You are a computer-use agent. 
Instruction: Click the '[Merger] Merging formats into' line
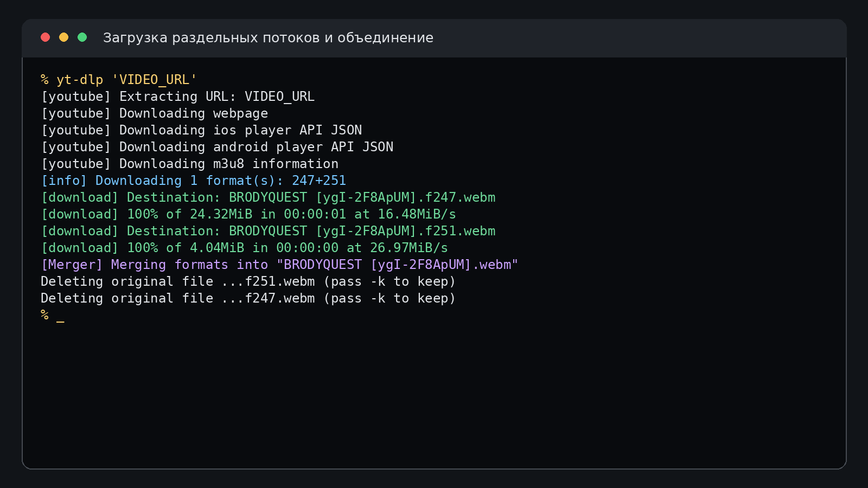pos(280,265)
